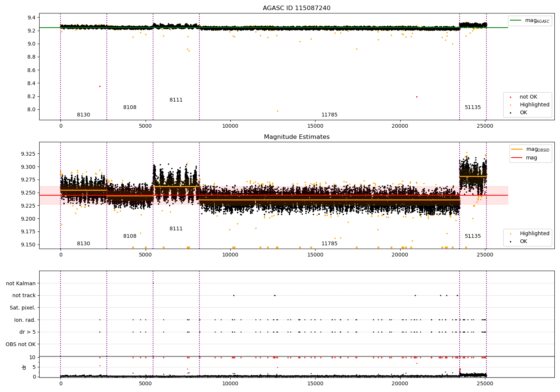Click the green mag AGASC legend line
This screenshot has height=392, width=560.
(516, 21)
